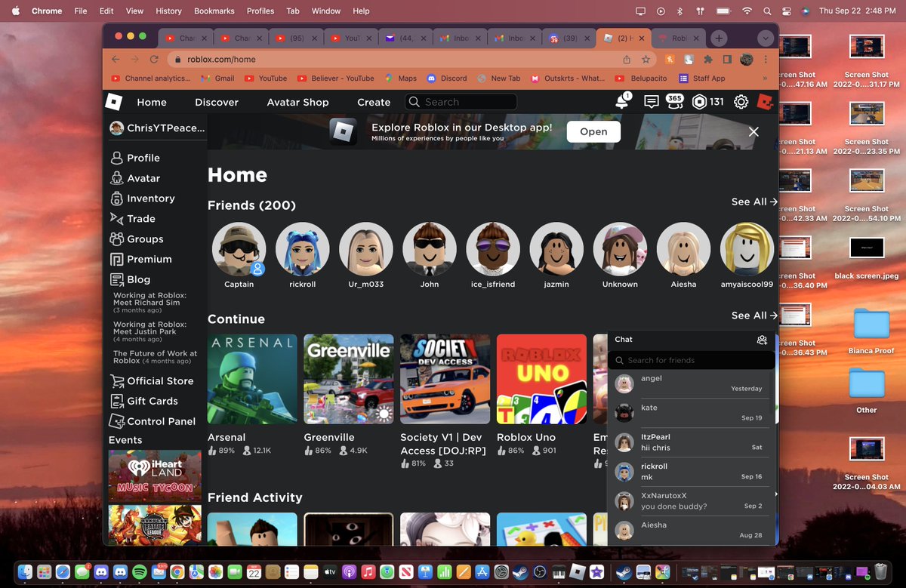Open friend Captain's avatar
This screenshot has width=906, height=588.
pos(239,249)
